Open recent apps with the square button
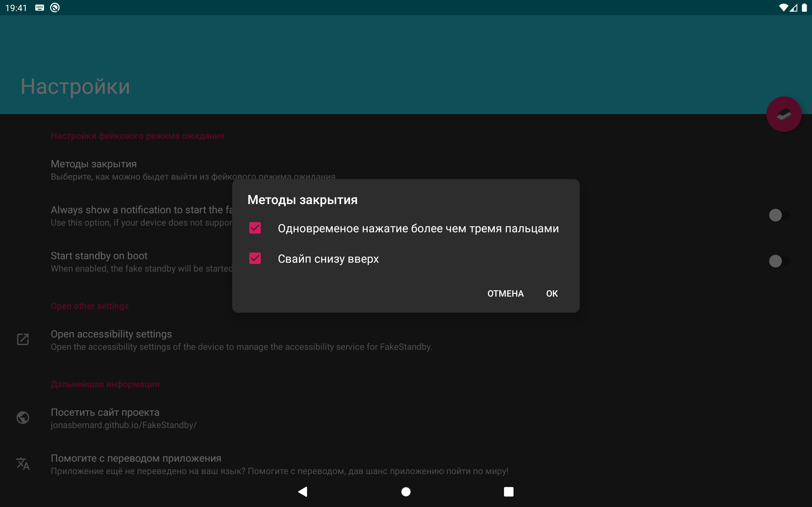 (x=508, y=491)
